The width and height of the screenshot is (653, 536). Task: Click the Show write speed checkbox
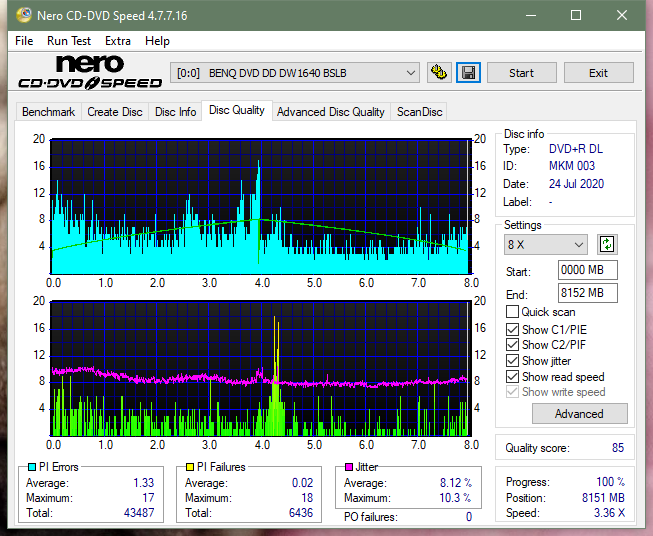click(x=512, y=392)
